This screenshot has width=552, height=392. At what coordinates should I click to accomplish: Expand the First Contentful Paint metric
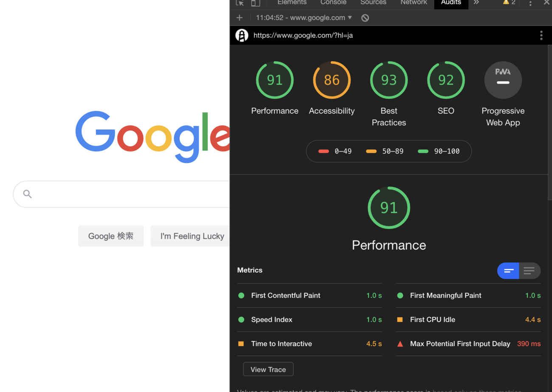(x=310, y=296)
